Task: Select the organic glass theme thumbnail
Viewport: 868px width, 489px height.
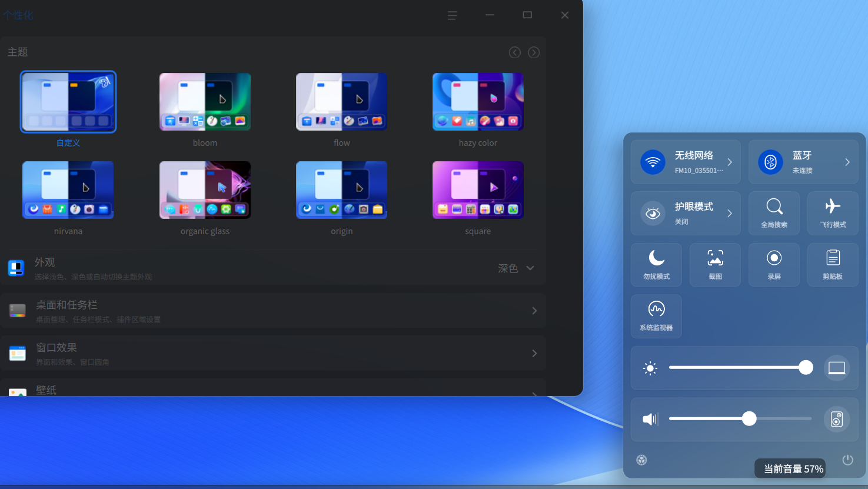Action: pyautogui.click(x=205, y=190)
